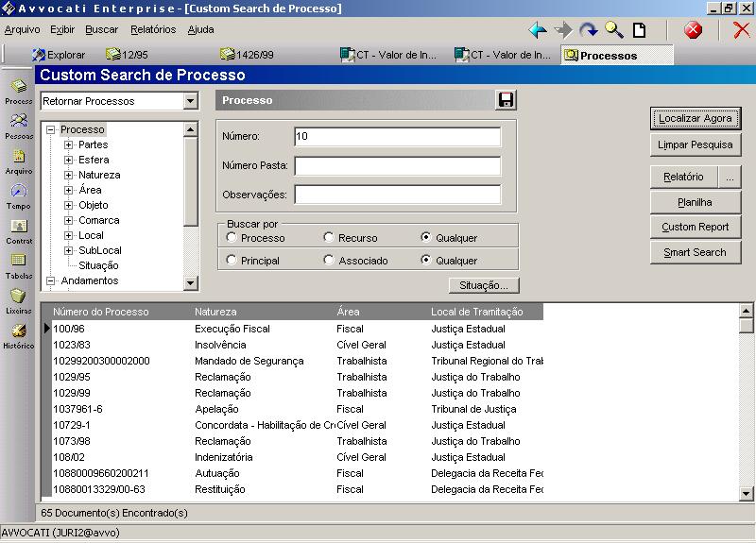Click the red X toolbar icon
The height and width of the screenshot is (543, 756).
click(x=742, y=30)
